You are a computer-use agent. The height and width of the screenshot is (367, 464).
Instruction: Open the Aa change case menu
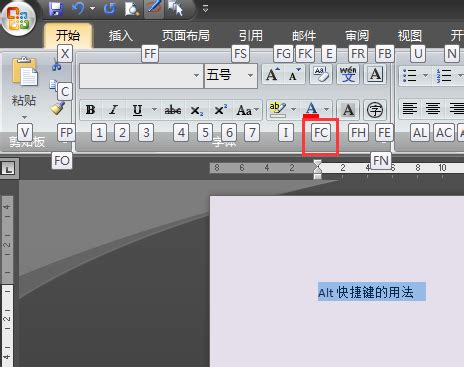247,110
